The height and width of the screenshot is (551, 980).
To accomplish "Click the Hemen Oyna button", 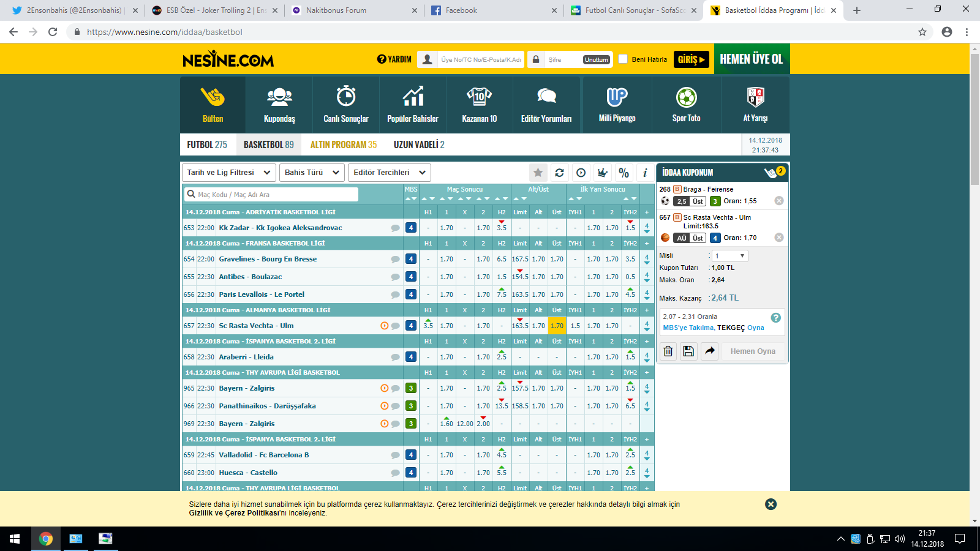I will [753, 351].
